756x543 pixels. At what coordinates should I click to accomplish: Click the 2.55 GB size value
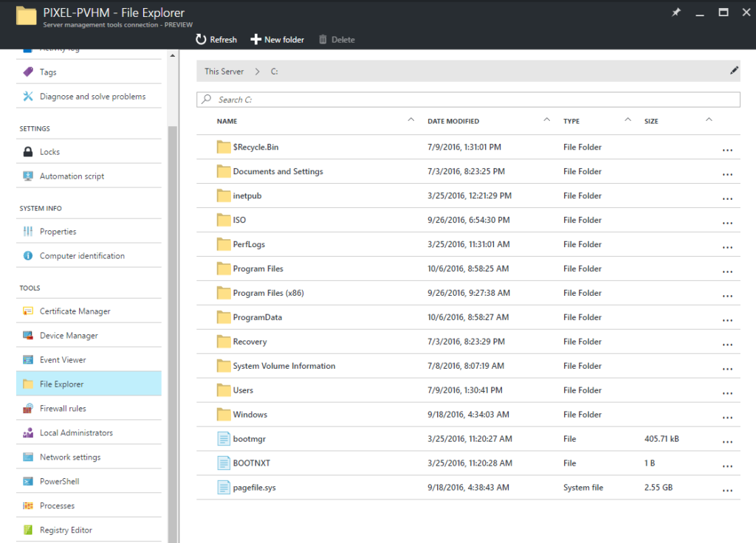click(x=658, y=488)
